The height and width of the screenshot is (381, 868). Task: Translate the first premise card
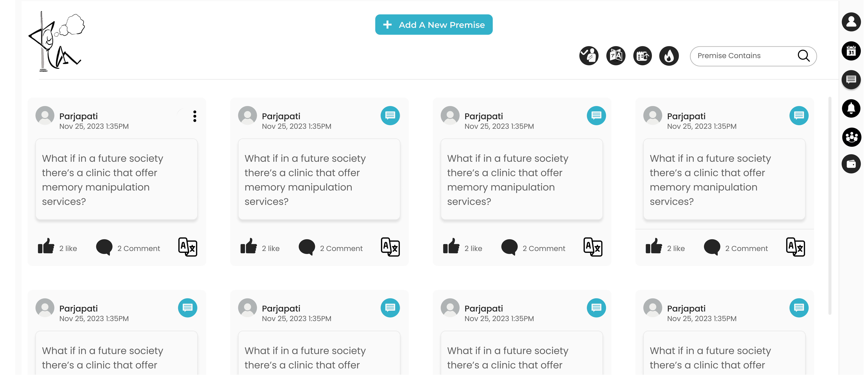pyautogui.click(x=187, y=247)
